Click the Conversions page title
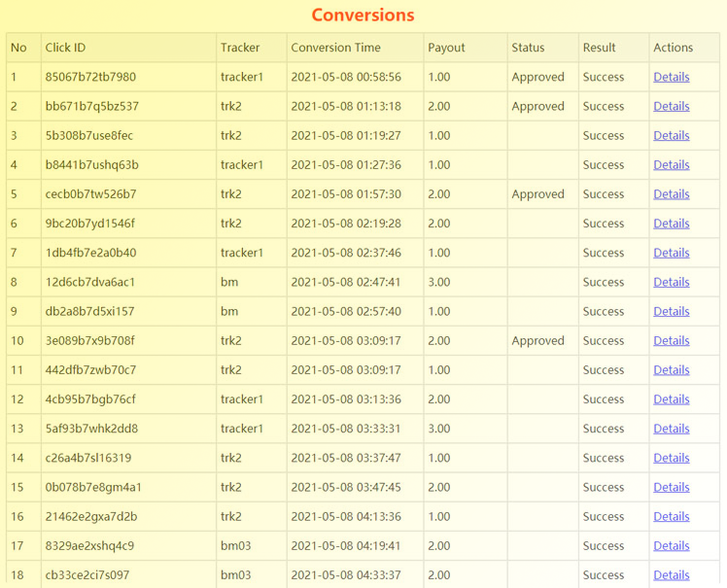 (363, 15)
